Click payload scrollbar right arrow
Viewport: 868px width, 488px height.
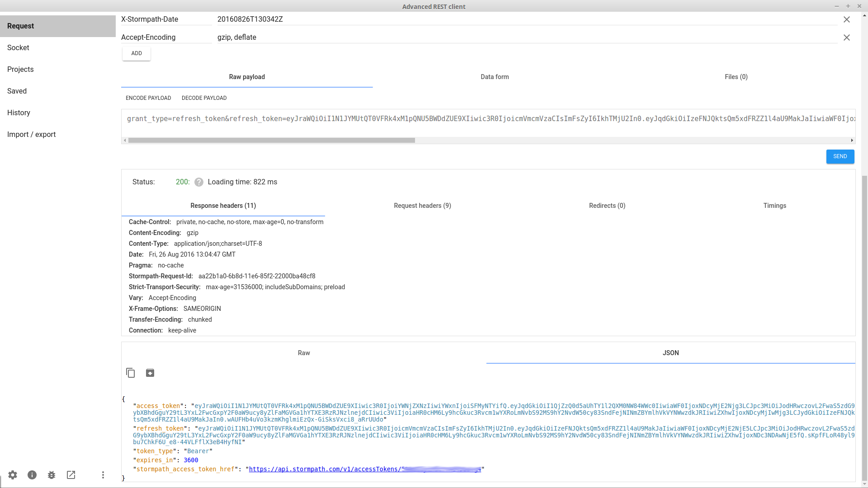[x=852, y=141]
